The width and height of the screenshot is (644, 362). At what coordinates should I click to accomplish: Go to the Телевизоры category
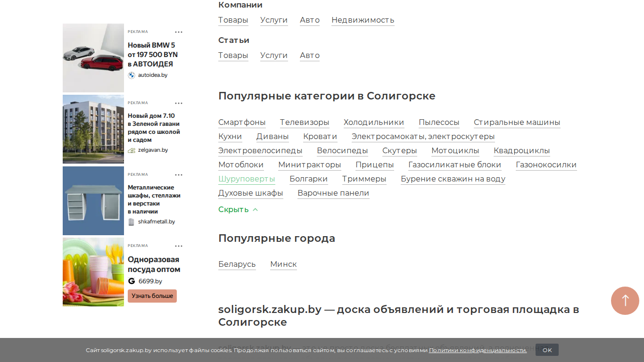point(305,122)
